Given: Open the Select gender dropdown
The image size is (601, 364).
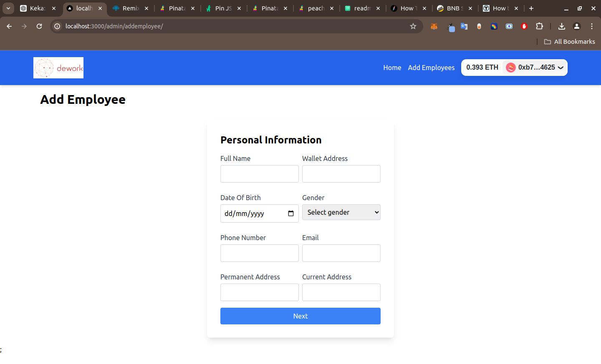Looking at the screenshot, I should pos(341,212).
